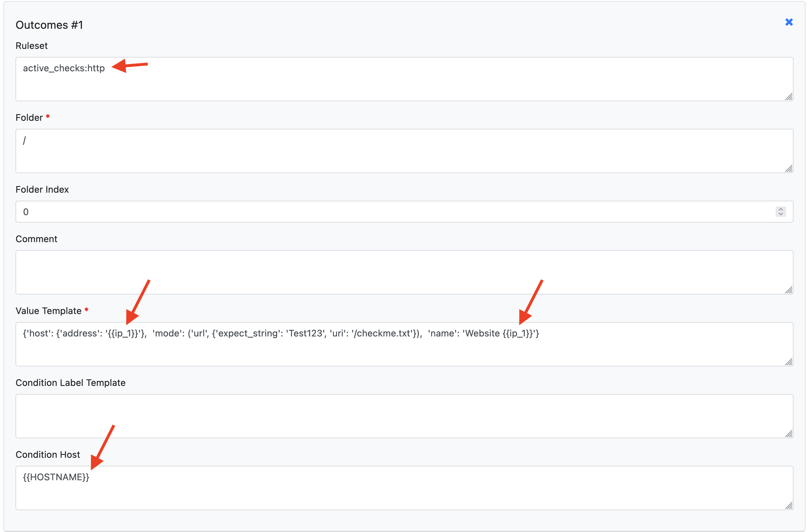Viewport: 809px width, 532px height.
Task: Grab the Ruleset textarea resize handle
Action: (x=789, y=97)
